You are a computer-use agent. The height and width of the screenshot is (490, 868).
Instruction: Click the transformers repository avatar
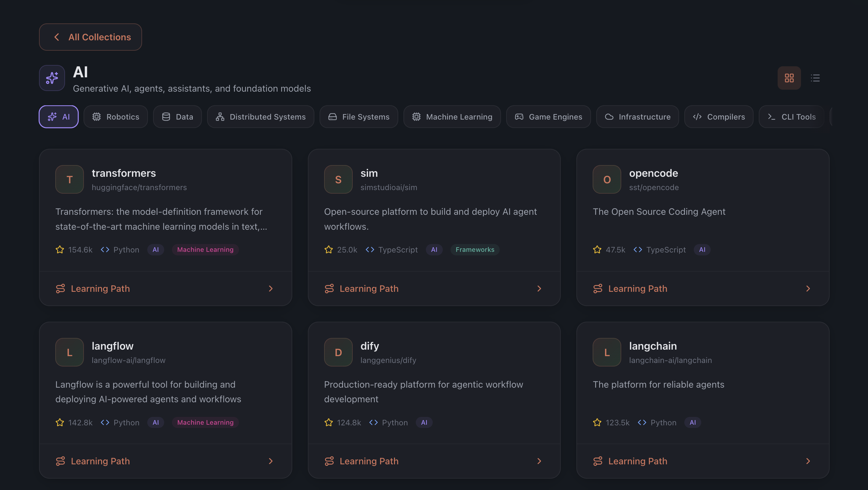point(70,179)
